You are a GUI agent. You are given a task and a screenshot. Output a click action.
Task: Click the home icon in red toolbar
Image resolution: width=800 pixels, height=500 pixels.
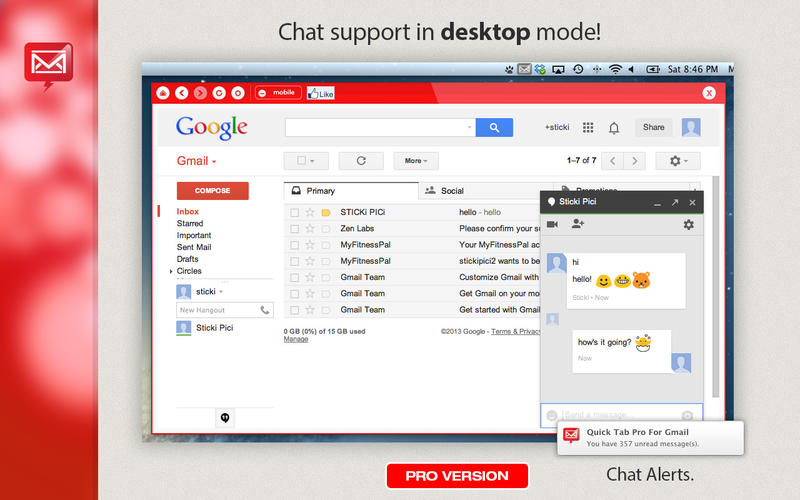(x=163, y=93)
